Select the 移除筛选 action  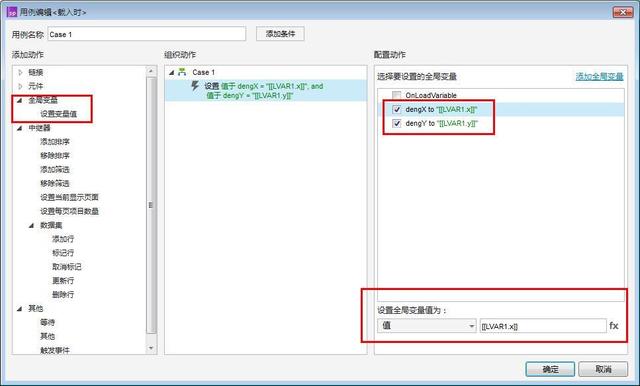(55, 183)
